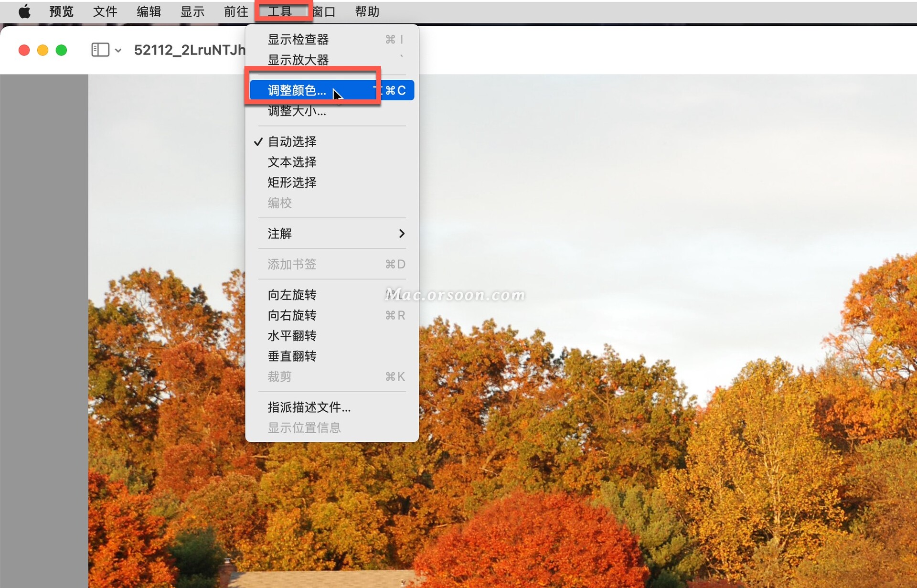
Task: Rotate image with 向左旋转
Action: coord(292,295)
